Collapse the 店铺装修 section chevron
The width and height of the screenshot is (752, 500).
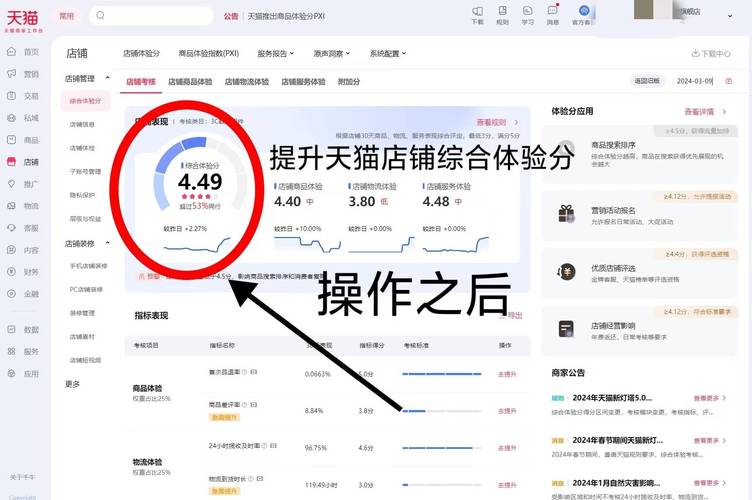click(107, 243)
